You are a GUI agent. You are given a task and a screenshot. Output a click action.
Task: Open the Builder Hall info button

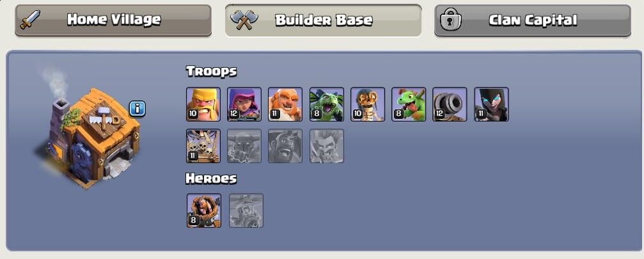[x=137, y=109]
